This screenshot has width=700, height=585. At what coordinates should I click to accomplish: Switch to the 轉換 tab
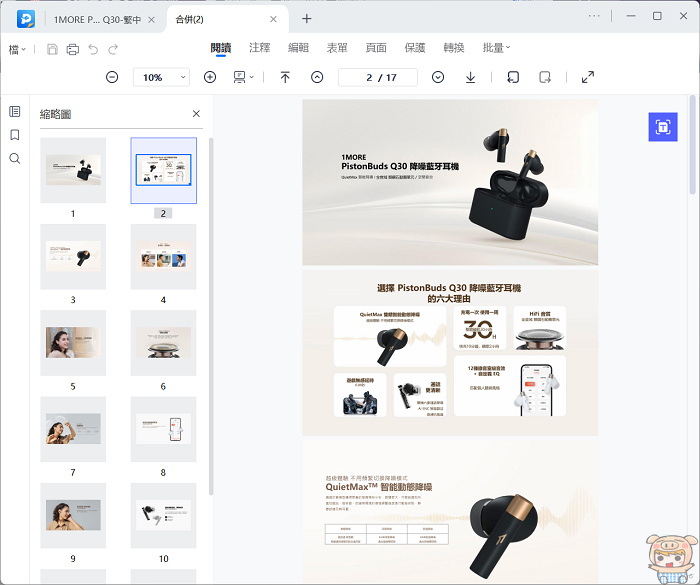[x=454, y=48]
